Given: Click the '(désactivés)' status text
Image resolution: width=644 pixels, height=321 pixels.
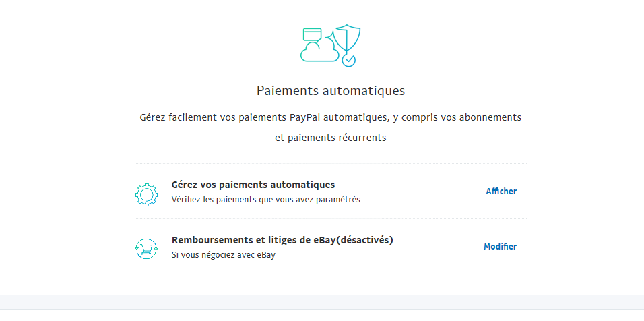Looking at the screenshot, I should click(364, 240).
